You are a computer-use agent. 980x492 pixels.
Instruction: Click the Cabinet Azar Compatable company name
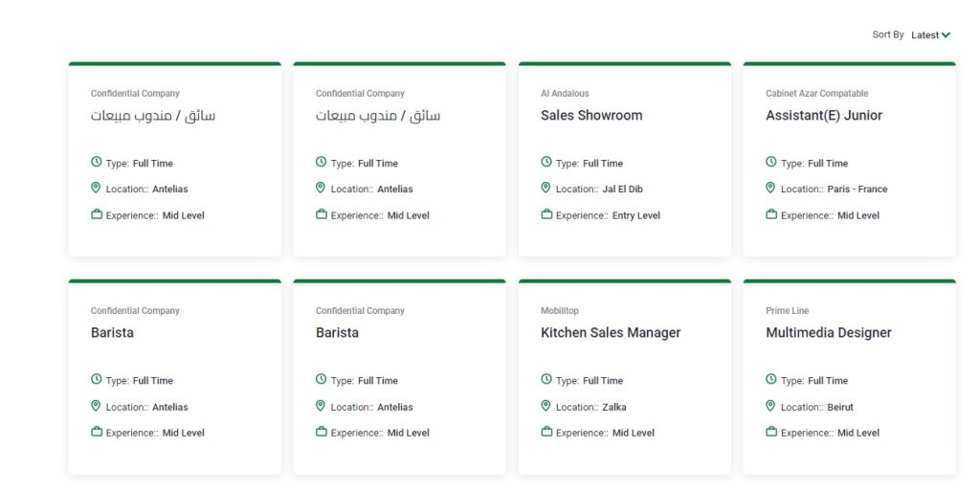pos(817,94)
